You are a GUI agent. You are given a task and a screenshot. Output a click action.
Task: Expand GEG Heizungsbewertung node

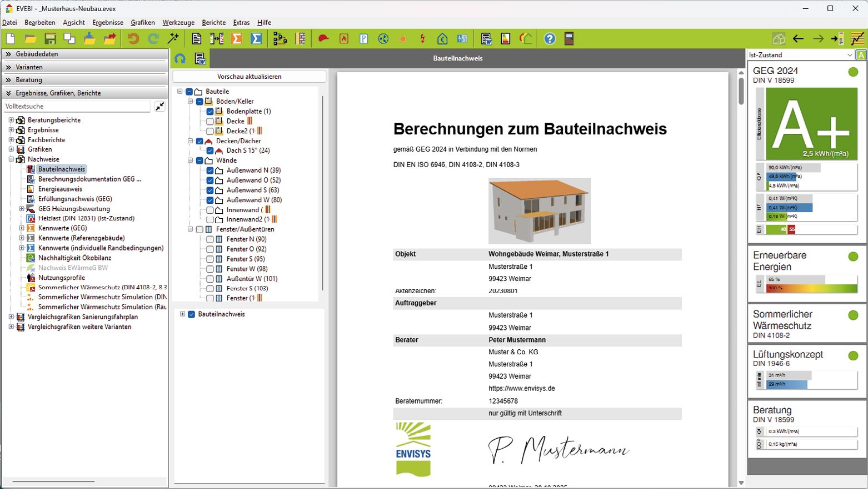(22, 209)
